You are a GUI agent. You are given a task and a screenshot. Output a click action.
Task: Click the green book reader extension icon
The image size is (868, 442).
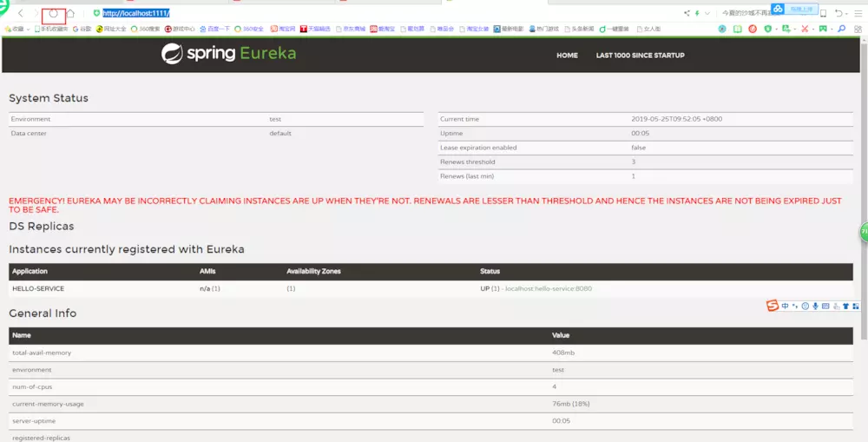click(737, 29)
